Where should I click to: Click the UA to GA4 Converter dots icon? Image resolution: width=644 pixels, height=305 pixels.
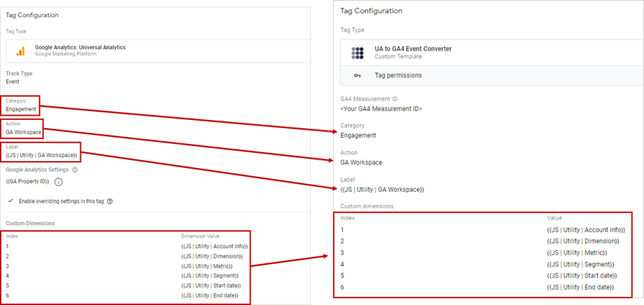(x=358, y=53)
